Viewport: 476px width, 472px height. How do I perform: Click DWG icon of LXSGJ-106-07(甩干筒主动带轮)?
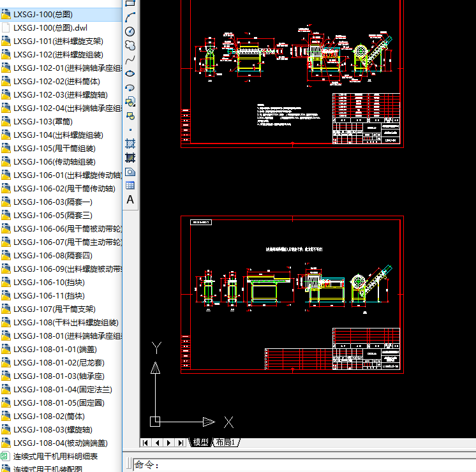click(6, 242)
